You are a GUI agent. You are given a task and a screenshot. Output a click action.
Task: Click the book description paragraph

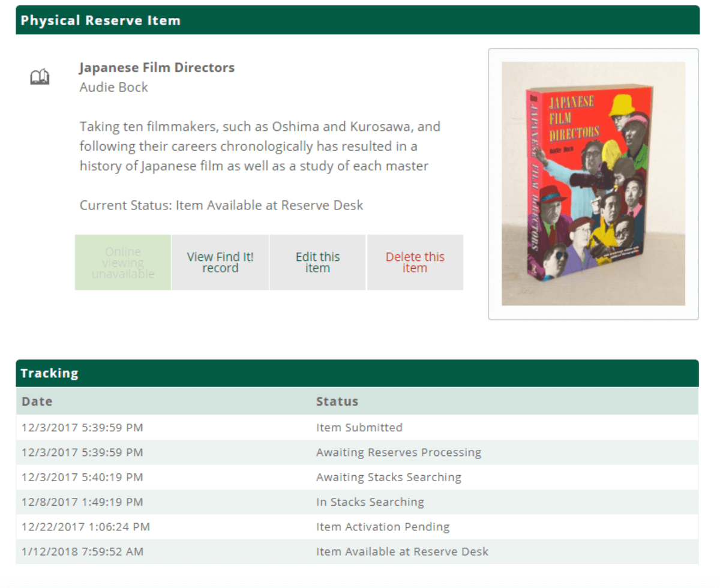(259, 146)
